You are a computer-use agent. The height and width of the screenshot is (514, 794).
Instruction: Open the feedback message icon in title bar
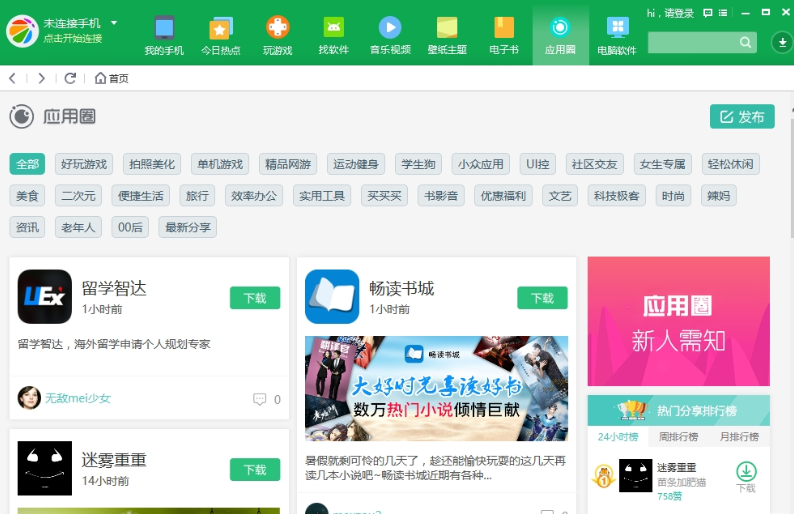pyautogui.click(x=708, y=13)
